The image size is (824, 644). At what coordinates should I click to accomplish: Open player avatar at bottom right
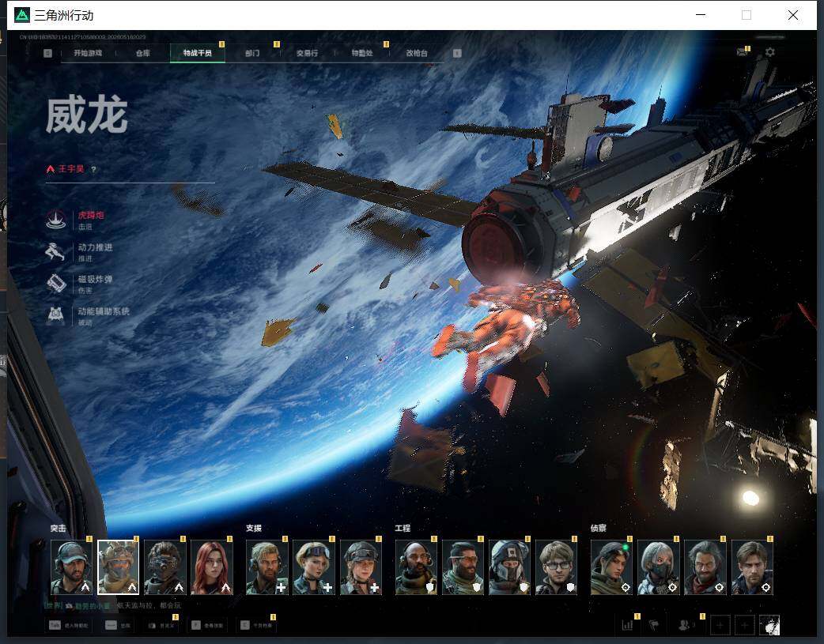tap(769, 625)
